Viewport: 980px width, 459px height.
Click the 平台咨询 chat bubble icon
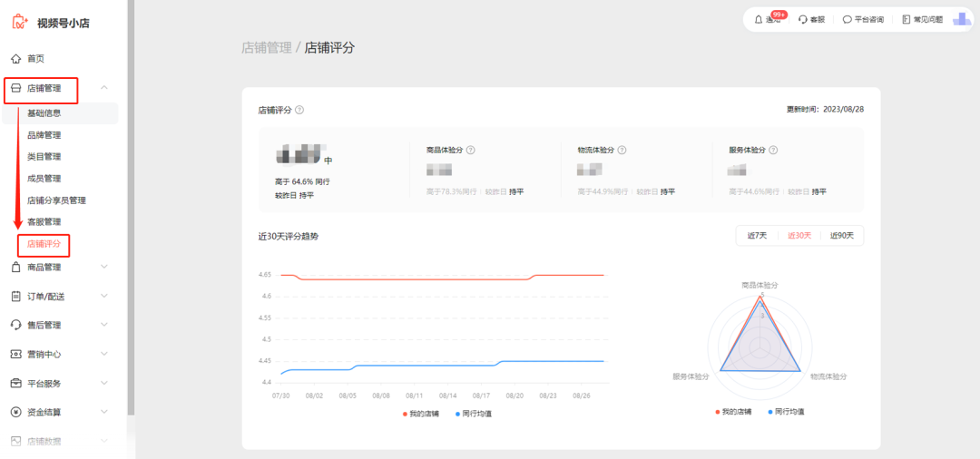click(847, 19)
